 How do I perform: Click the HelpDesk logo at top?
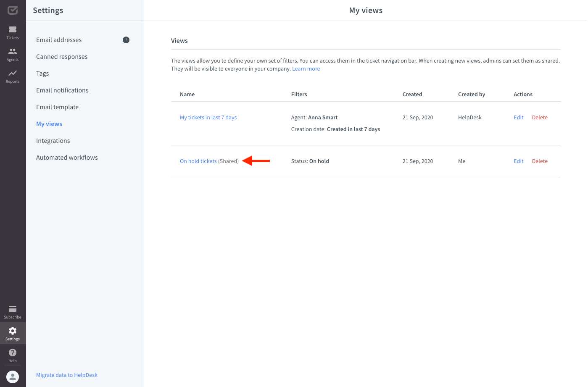click(12, 10)
